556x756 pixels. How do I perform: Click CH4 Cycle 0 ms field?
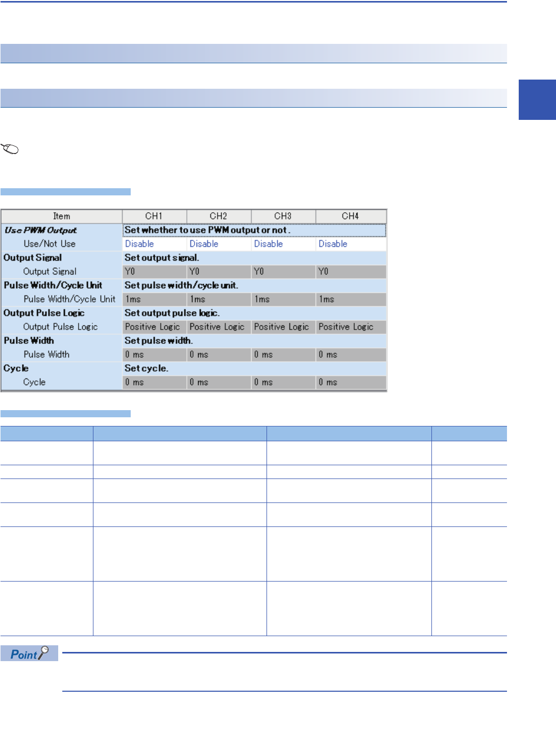[351, 382]
